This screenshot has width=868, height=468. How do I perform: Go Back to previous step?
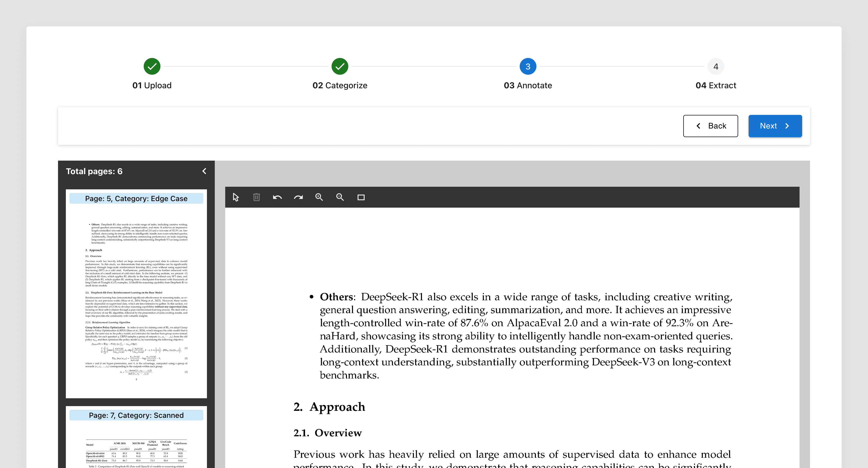tap(710, 126)
